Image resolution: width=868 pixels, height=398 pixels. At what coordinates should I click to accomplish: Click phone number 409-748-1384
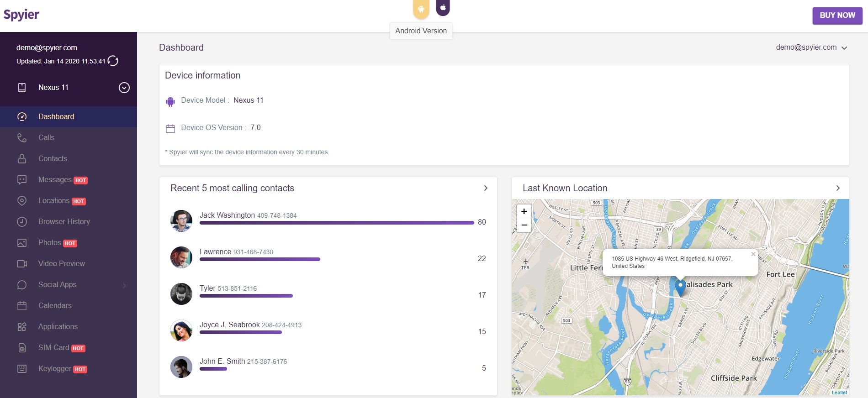277,215
